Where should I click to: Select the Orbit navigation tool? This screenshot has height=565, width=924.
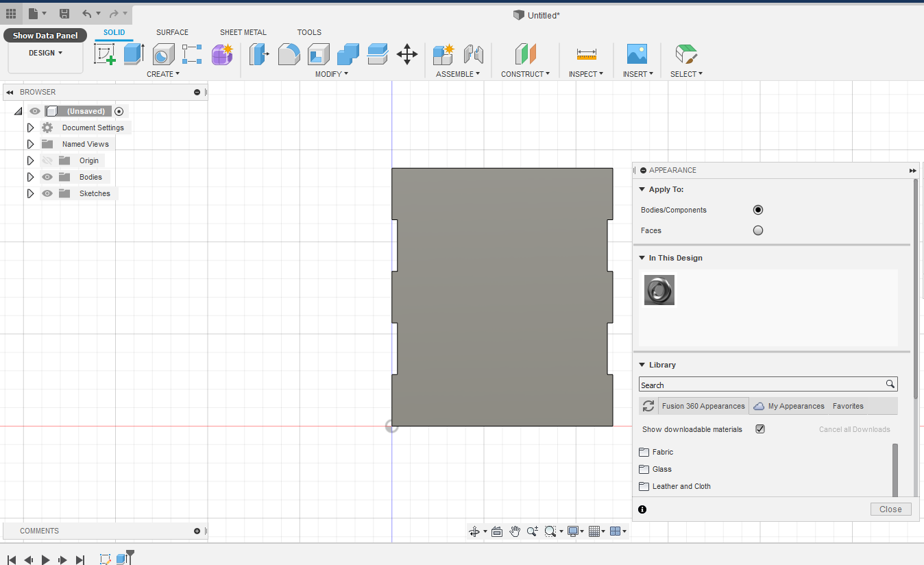tap(474, 531)
